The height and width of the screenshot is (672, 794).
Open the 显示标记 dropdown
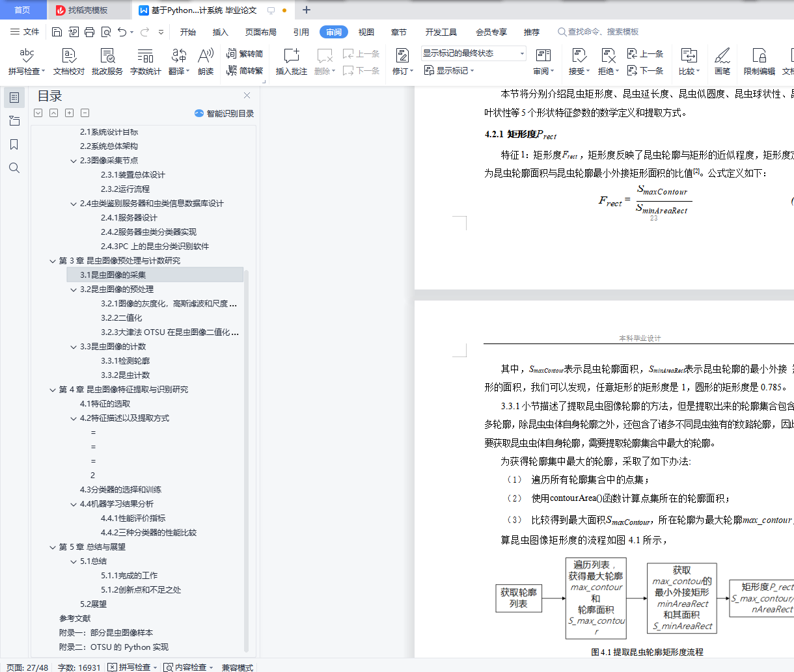tap(449, 70)
